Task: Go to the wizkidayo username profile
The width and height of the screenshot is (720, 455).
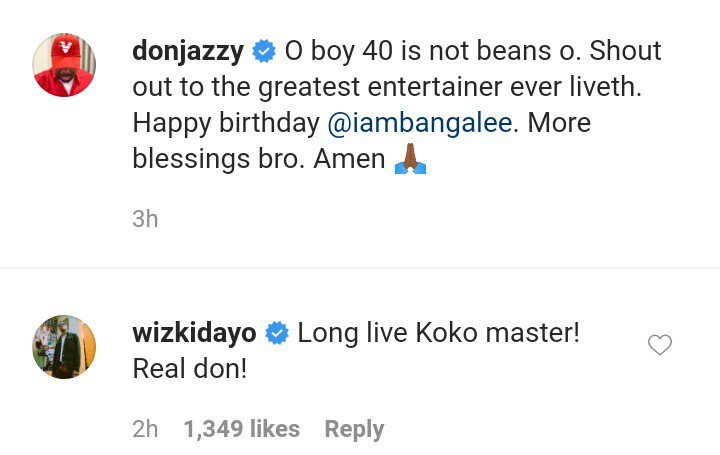Action: click(x=194, y=333)
